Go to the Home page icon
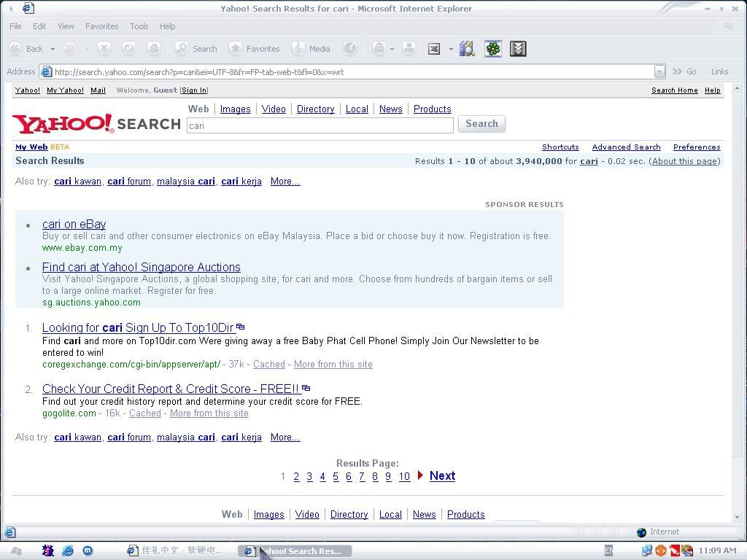The height and width of the screenshot is (560, 747). click(x=153, y=49)
